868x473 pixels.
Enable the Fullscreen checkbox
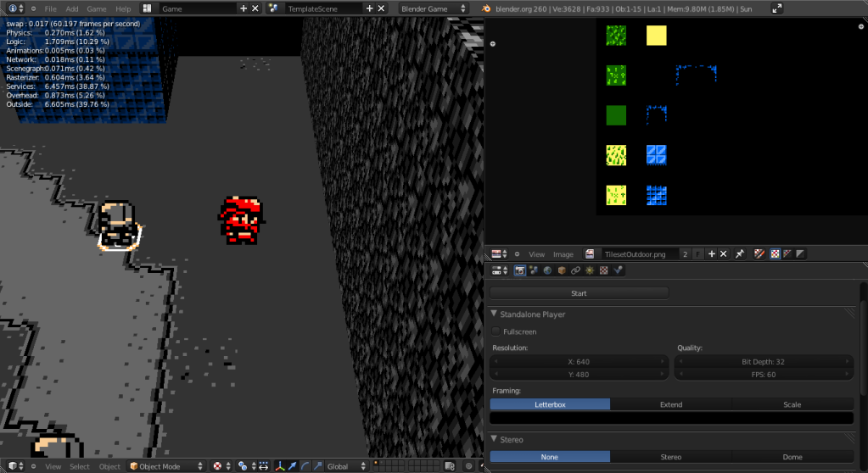pyautogui.click(x=496, y=331)
